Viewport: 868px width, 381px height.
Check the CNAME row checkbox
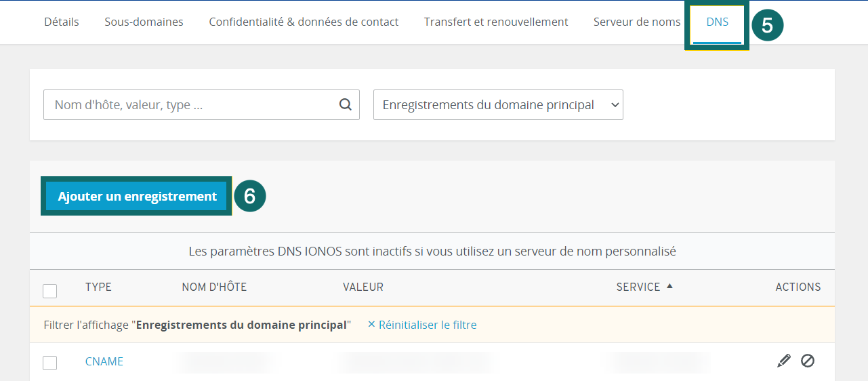click(50, 363)
